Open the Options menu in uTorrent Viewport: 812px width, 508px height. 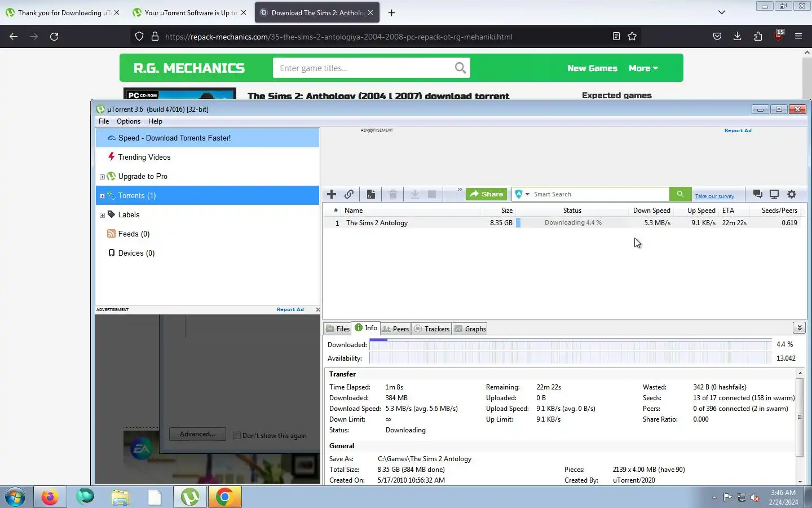tap(129, 121)
